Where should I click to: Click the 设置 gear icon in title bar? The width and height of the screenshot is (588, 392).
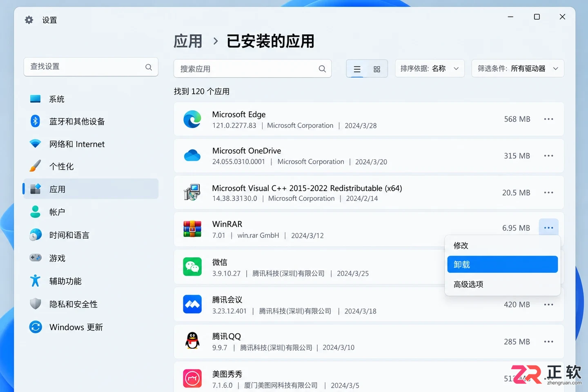pyautogui.click(x=29, y=20)
